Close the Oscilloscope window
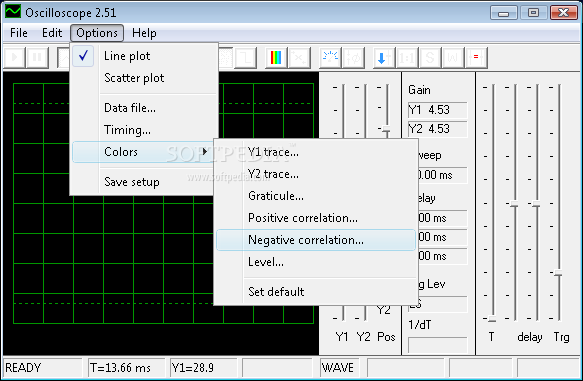Image resolution: width=583 pixels, height=381 pixels. pos(563,13)
